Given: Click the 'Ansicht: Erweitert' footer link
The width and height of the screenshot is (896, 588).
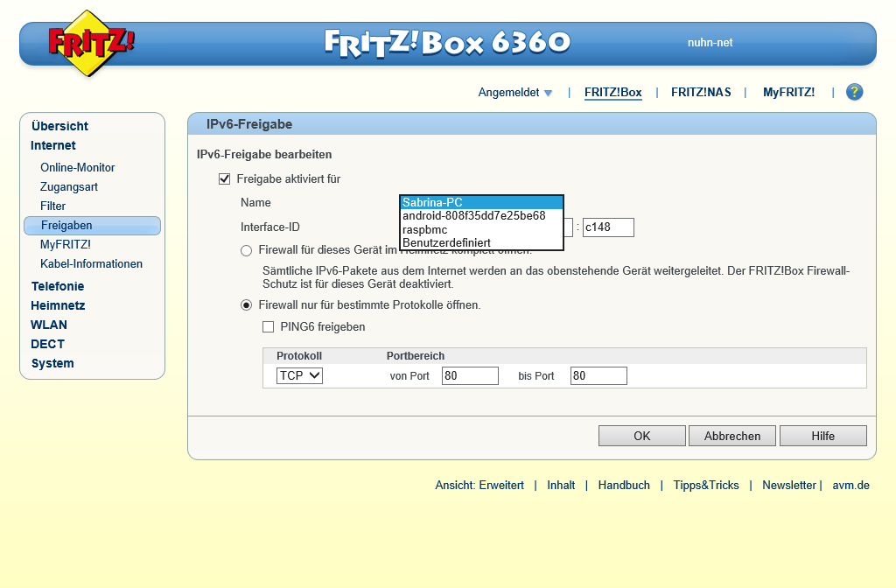Looking at the screenshot, I should pyautogui.click(x=479, y=485).
